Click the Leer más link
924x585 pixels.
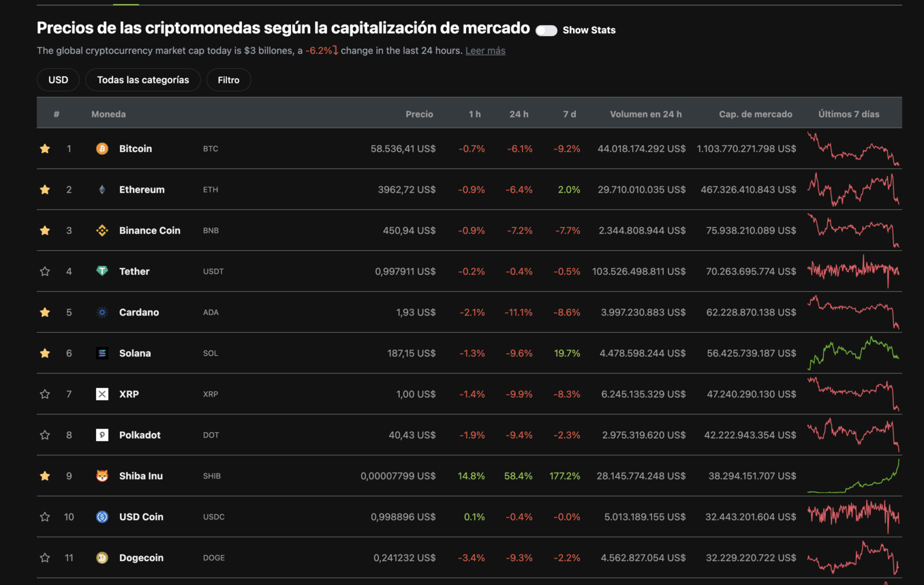point(485,50)
